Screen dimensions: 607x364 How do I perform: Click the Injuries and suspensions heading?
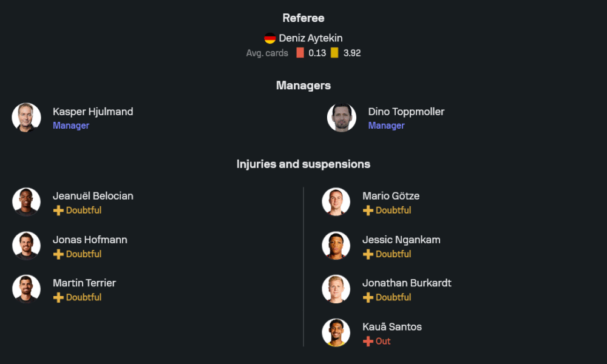point(303,164)
